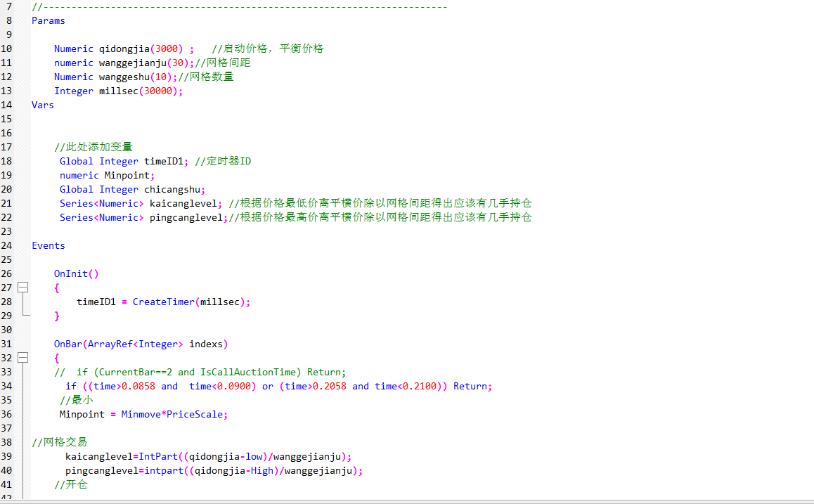Click line number 24 in the gutter
The image size is (814, 504).
click(x=6, y=245)
